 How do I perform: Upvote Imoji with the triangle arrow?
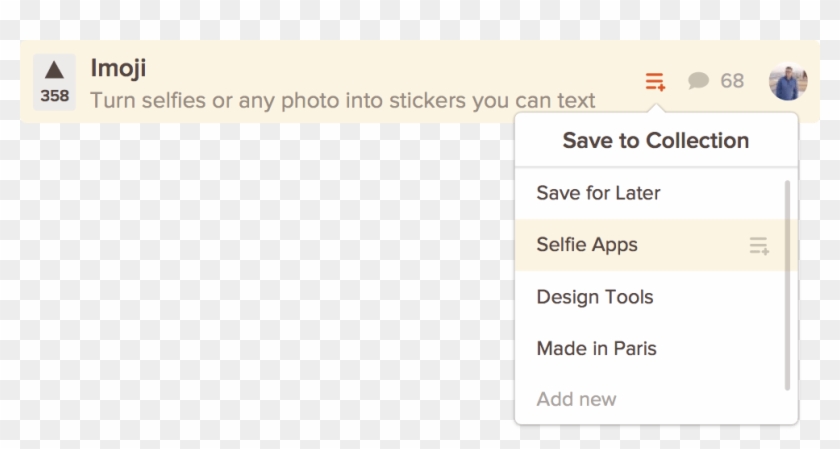[x=54, y=69]
